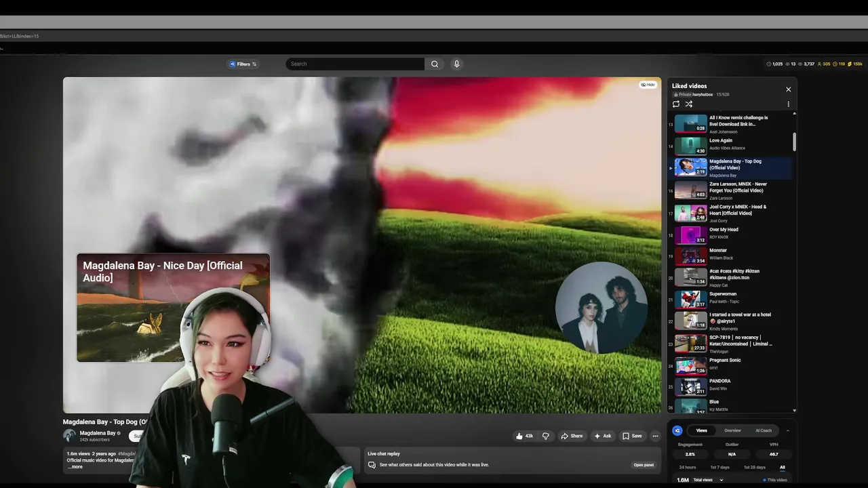Switch to Views tab in analytics panel
The height and width of the screenshot is (488, 868).
(701, 430)
